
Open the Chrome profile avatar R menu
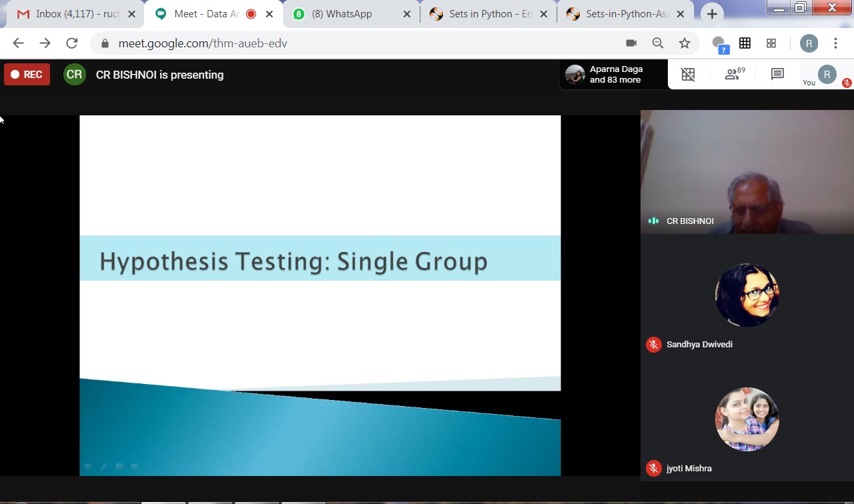pos(809,43)
